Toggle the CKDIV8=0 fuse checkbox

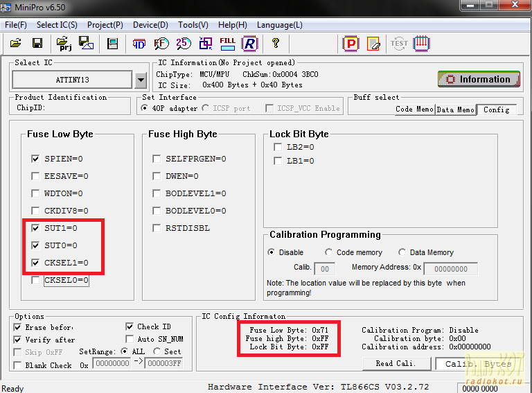[x=36, y=211]
